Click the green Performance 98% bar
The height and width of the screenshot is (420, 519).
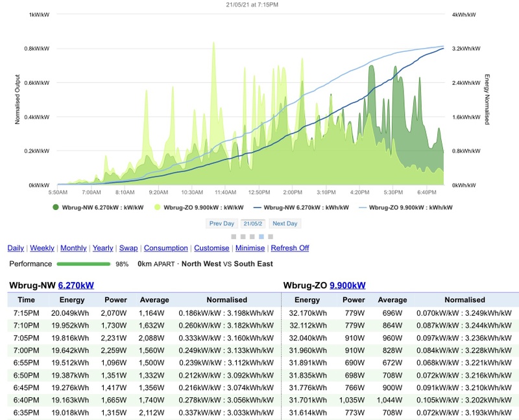click(84, 264)
